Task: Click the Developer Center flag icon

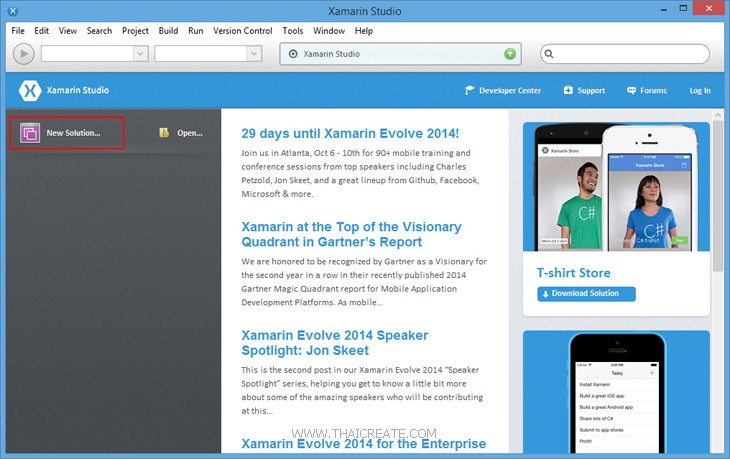Action: 469,90
